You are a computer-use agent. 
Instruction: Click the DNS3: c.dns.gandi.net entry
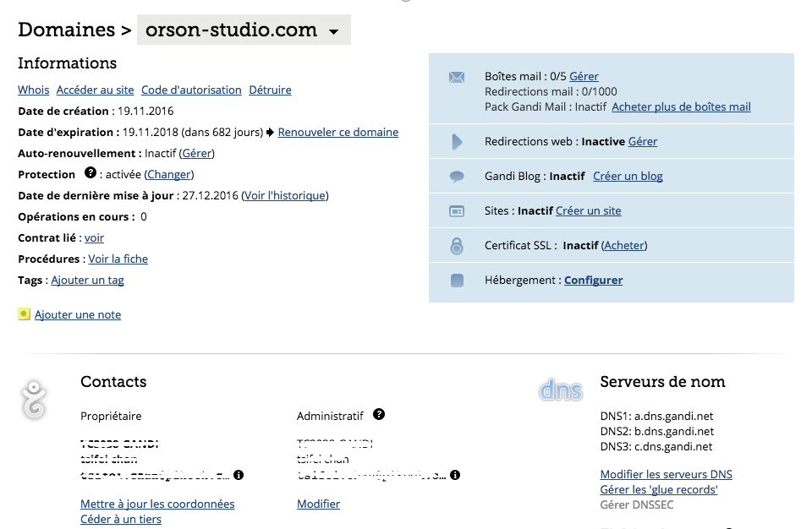(x=656, y=447)
